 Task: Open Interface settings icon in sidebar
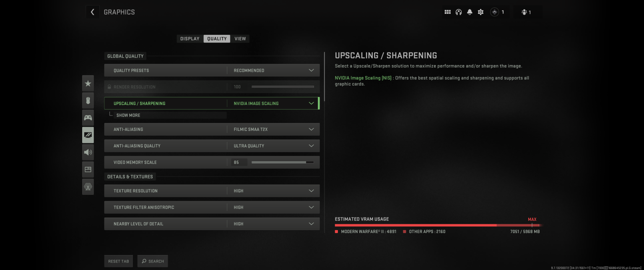(x=88, y=169)
